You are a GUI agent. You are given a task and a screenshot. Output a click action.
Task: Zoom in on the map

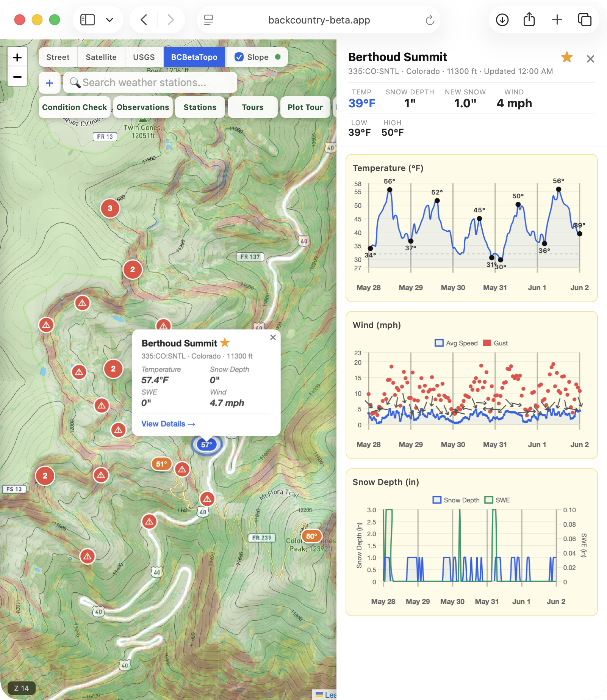17,57
